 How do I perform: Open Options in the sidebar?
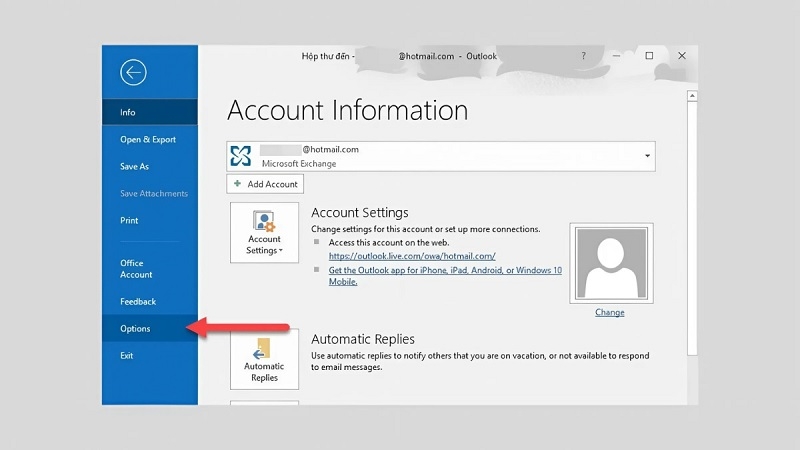pyautogui.click(x=149, y=329)
